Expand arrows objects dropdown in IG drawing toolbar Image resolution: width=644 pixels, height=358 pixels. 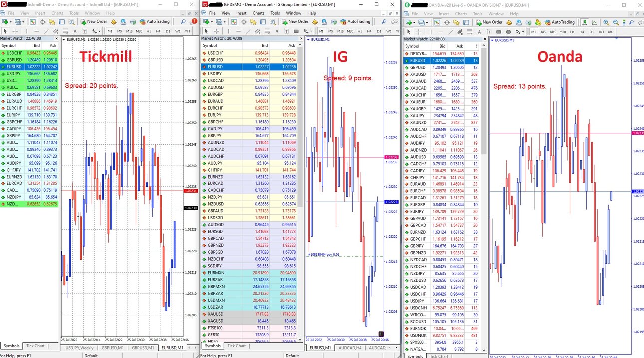click(x=311, y=31)
